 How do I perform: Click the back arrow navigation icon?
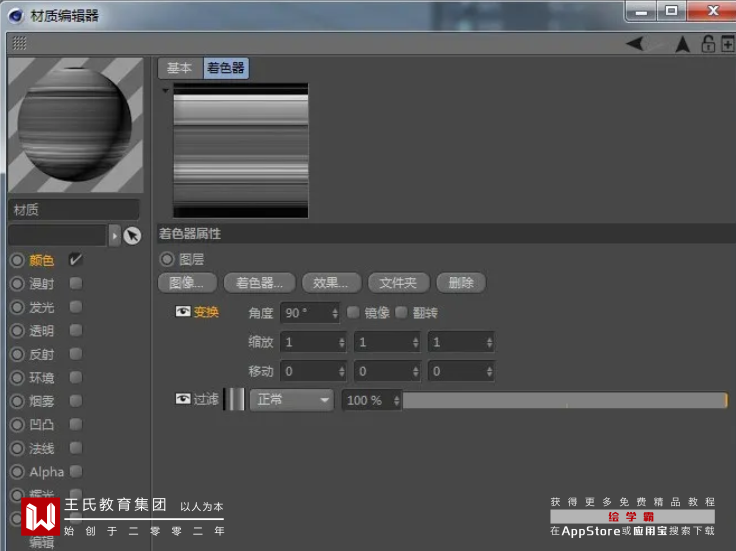pos(635,44)
